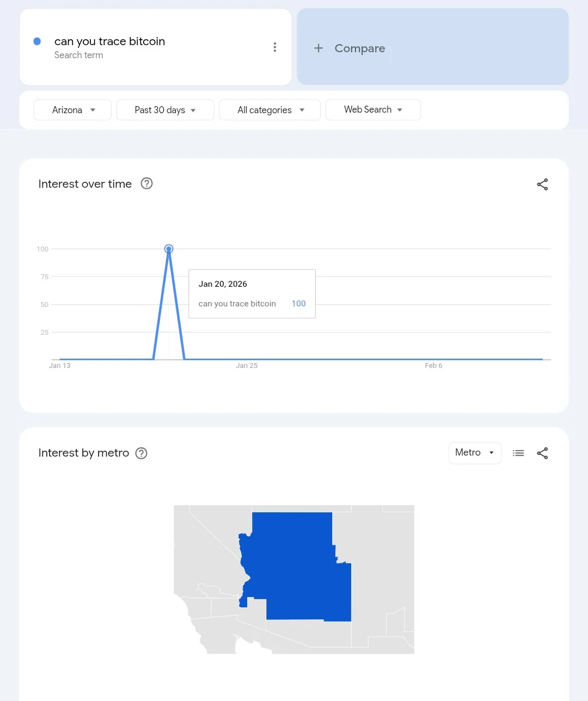Viewport: 588px width, 701px height.
Task: Click the Jan 20 peak data point
Action: click(x=169, y=249)
